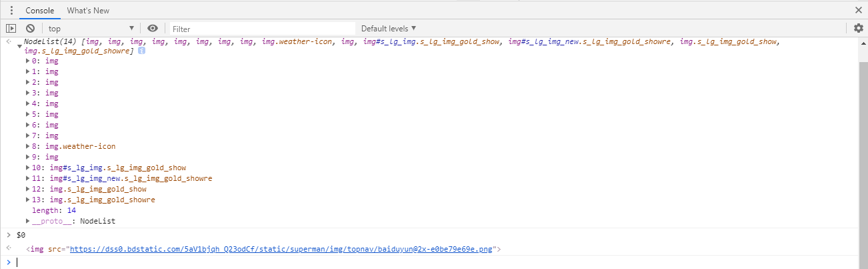Click the NodeList info badge icon

tap(141, 51)
